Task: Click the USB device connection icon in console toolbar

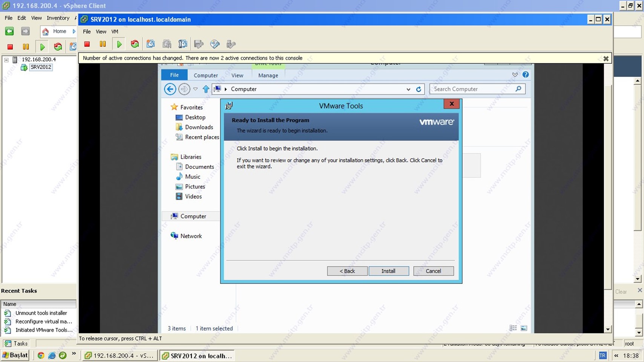Action: 231,44
